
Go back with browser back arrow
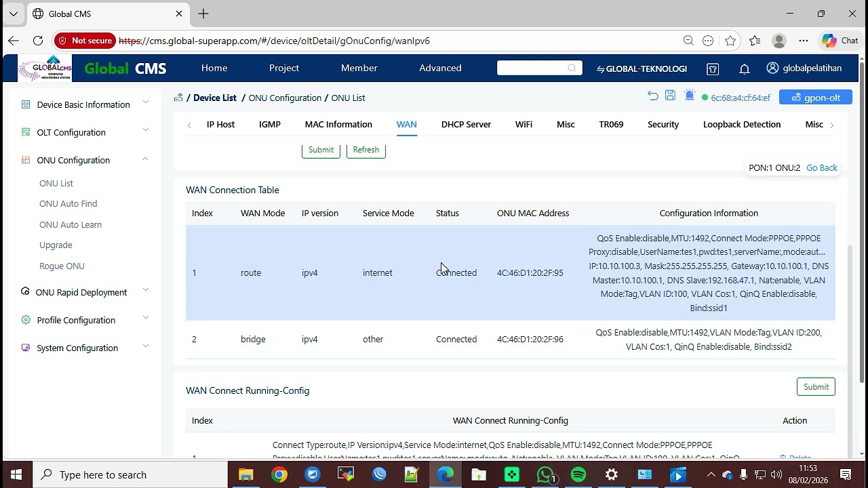tap(14, 41)
